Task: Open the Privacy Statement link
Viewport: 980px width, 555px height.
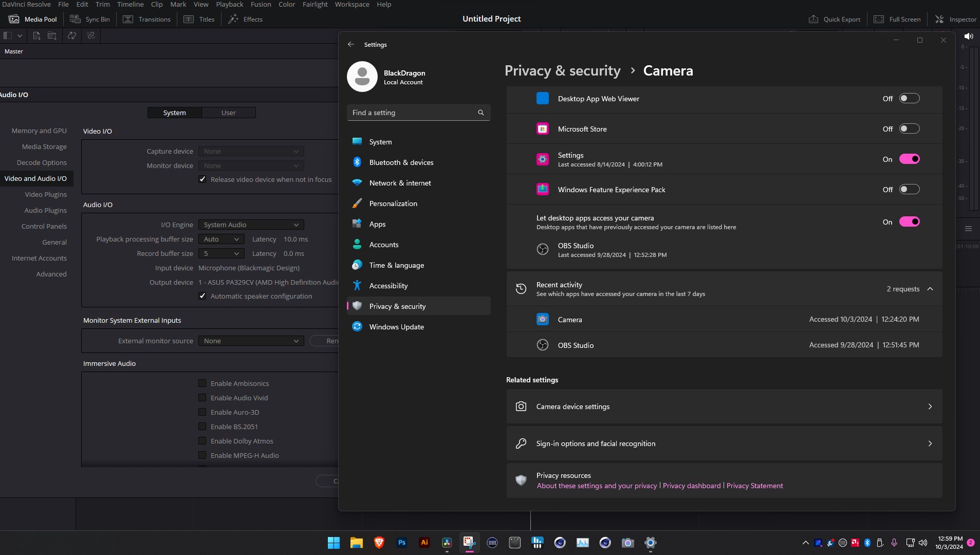Action: [x=755, y=486]
